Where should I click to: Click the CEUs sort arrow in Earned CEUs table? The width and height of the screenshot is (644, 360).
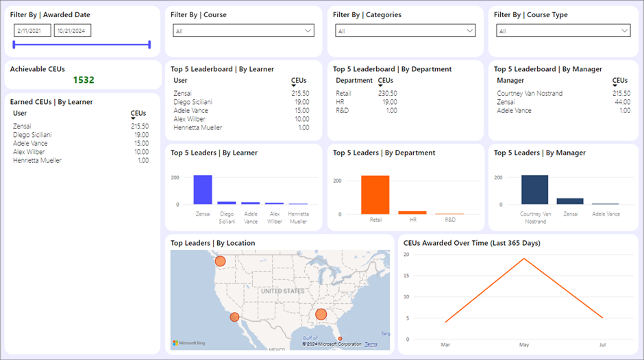point(133,119)
